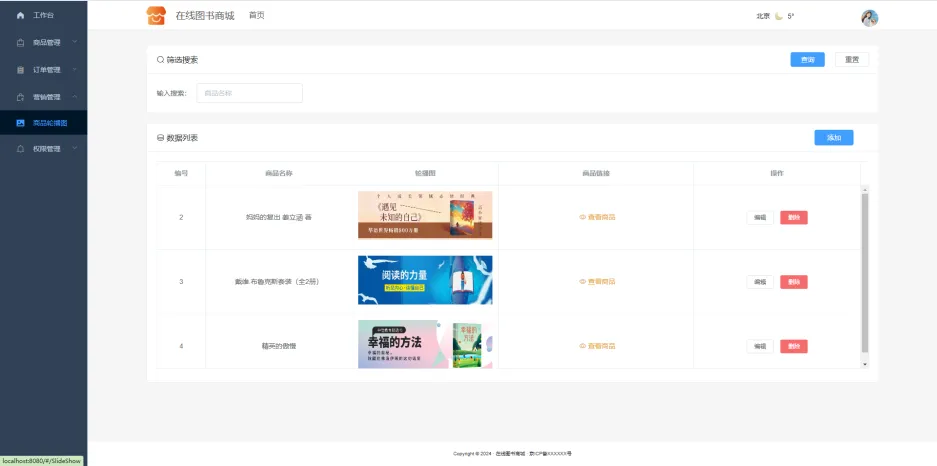Screen dimensions: 937x466
Task: Click the 在线图书商城 store logo icon
Action: click(x=155, y=16)
